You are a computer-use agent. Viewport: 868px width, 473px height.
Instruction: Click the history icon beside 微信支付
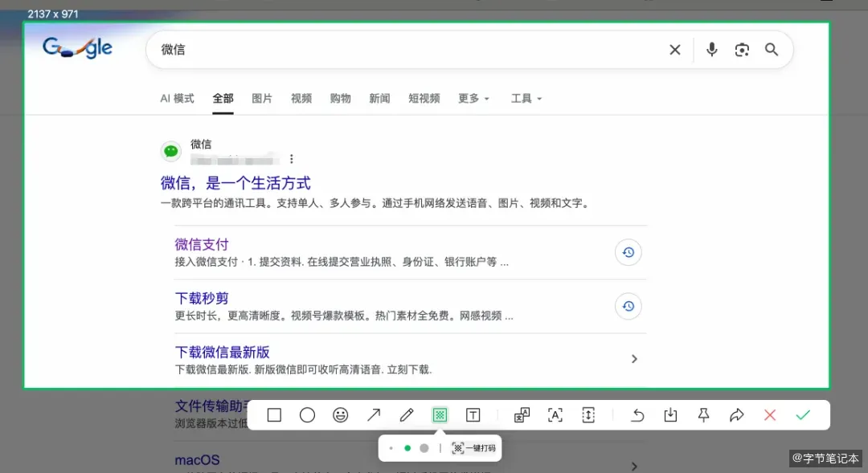[628, 252]
